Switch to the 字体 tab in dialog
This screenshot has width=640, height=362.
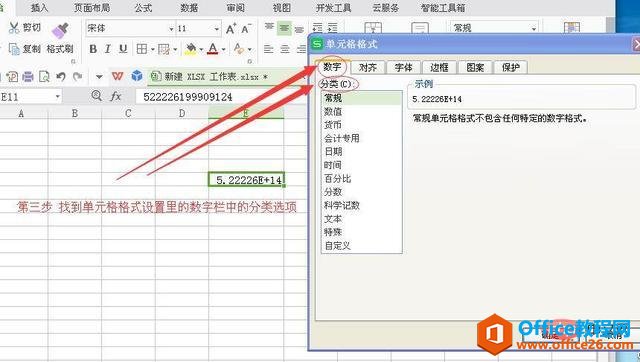[x=403, y=67]
